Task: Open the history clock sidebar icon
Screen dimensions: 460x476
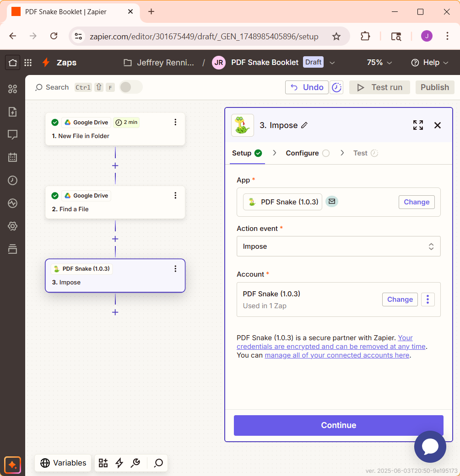Action: [x=12, y=180]
